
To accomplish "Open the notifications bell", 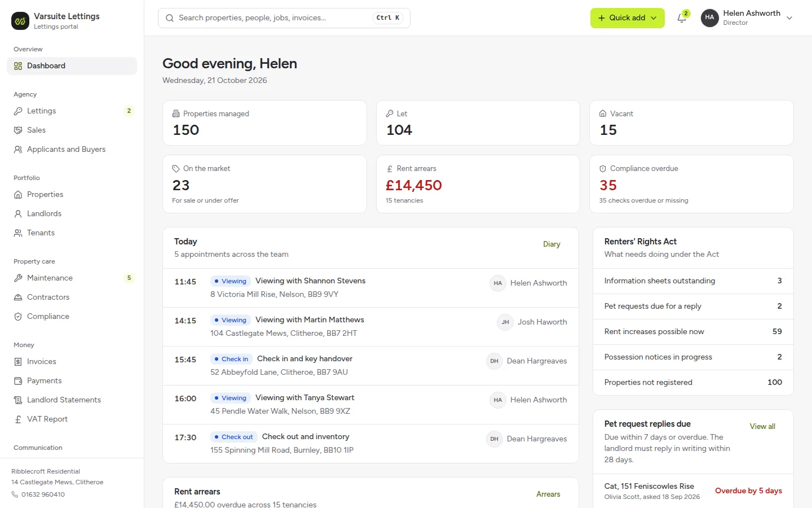I will point(682,18).
